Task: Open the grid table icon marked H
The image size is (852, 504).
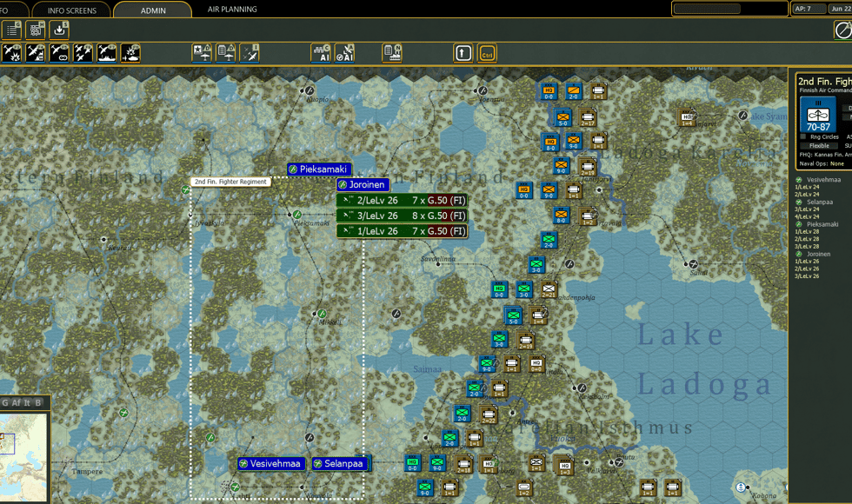Action: 36,30
